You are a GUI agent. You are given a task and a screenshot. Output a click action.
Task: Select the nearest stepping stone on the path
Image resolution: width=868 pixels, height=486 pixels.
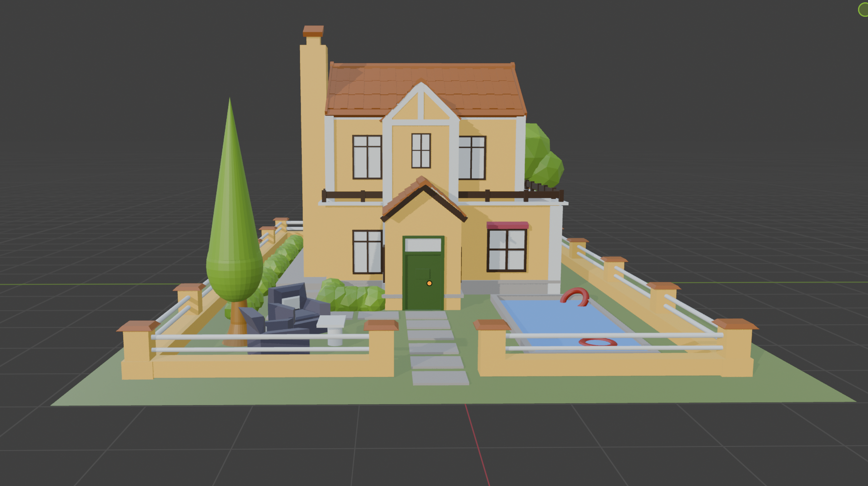(x=440, y=378)
